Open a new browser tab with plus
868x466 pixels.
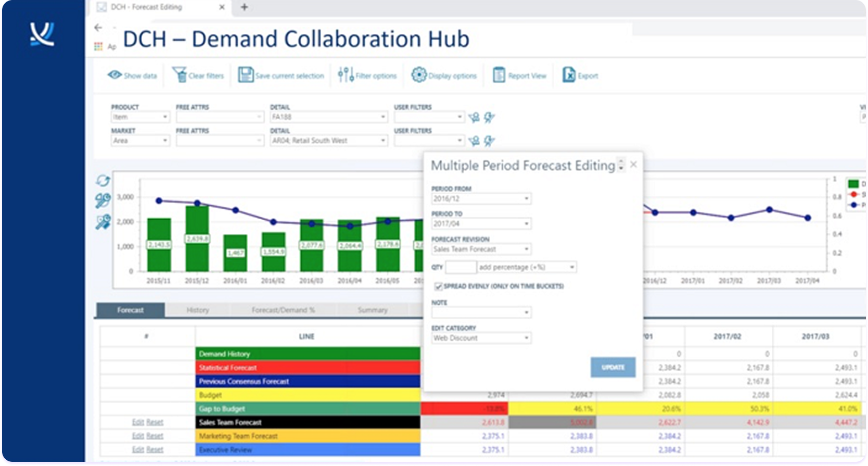244,7
